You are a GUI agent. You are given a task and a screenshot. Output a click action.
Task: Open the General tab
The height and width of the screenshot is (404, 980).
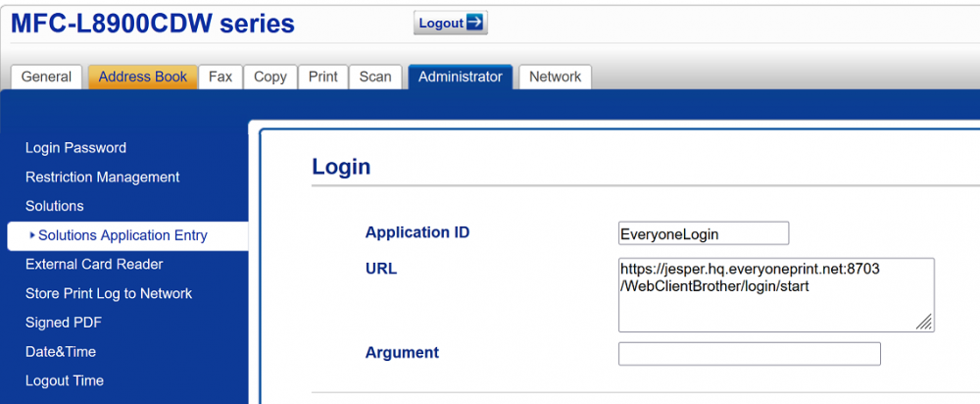tap(46, 76)
